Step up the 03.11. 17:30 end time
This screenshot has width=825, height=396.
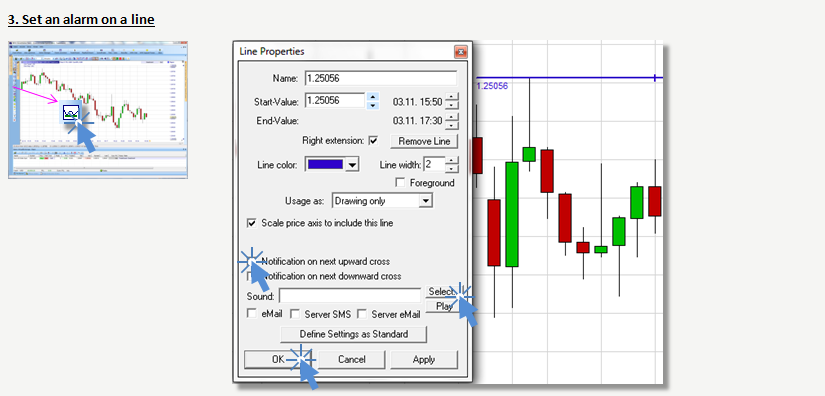pyautogui.click(x=451, y=117)
